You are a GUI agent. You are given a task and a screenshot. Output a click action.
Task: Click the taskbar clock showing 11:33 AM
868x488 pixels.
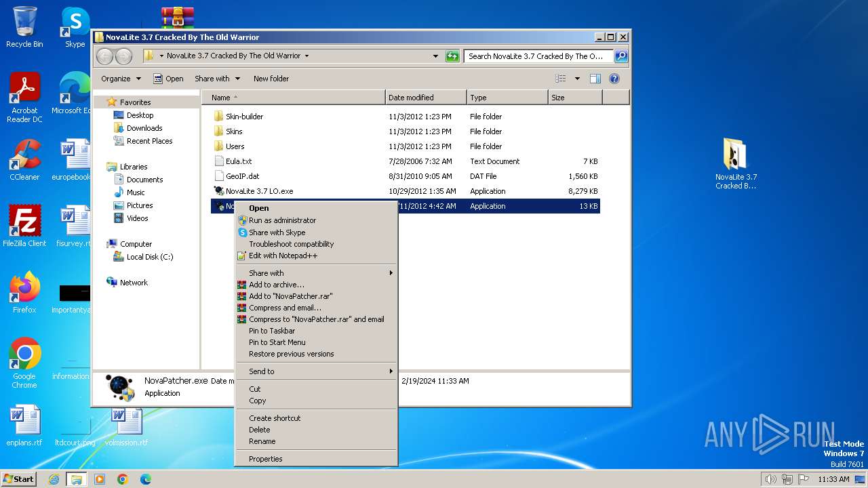click(833, 479)
